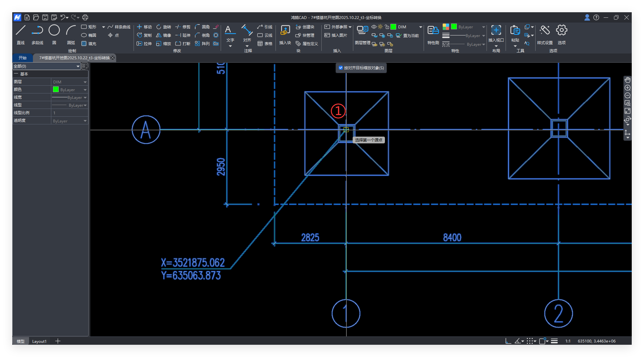Open the DIM layer dropdown in ribbon
Screen dimensions: 644x357
coord(420,27)
